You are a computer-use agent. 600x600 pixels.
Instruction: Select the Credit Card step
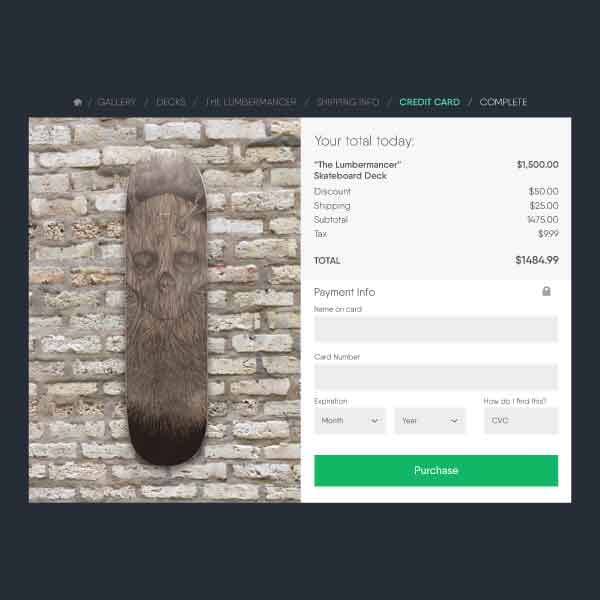click(429, 102)
